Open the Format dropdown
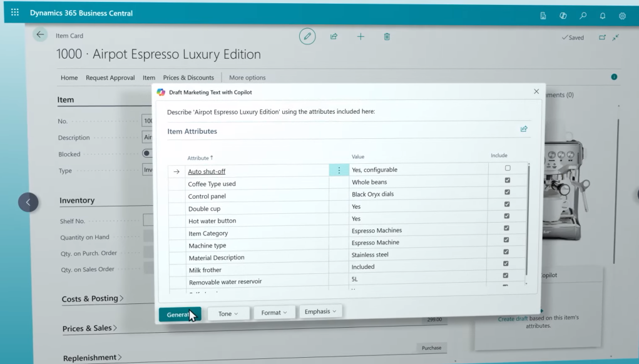Viewport: 639px width, 364px height. 274,312
